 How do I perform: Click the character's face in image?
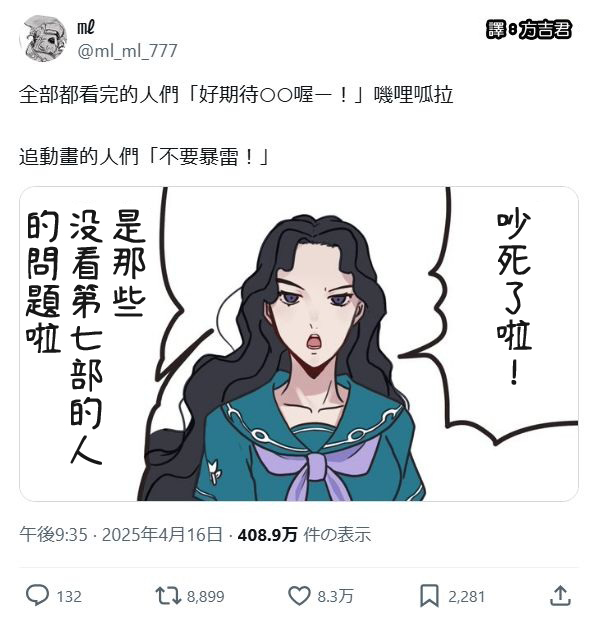click(314, 310)
